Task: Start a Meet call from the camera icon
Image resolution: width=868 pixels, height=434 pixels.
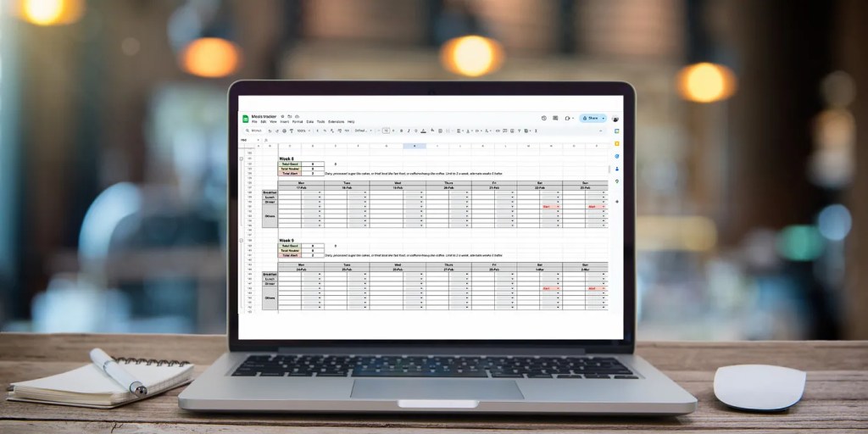Action: 567,119
